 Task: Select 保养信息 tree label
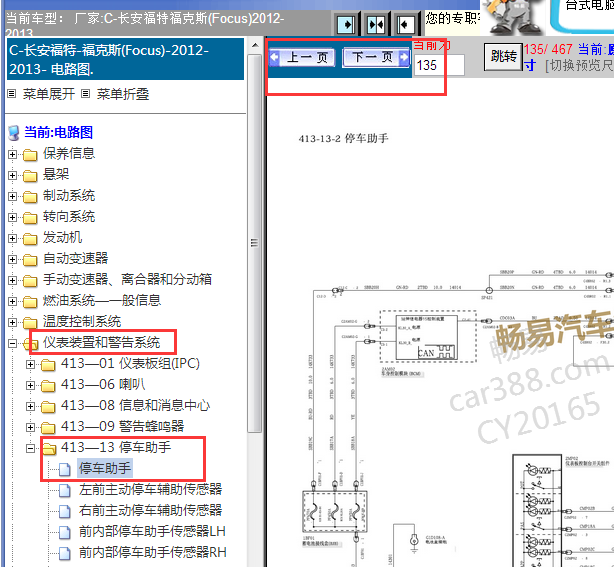69,153
